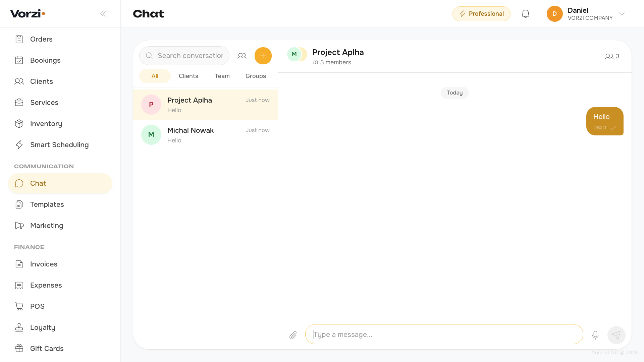Click the Hello message bubble

point(605,121)
